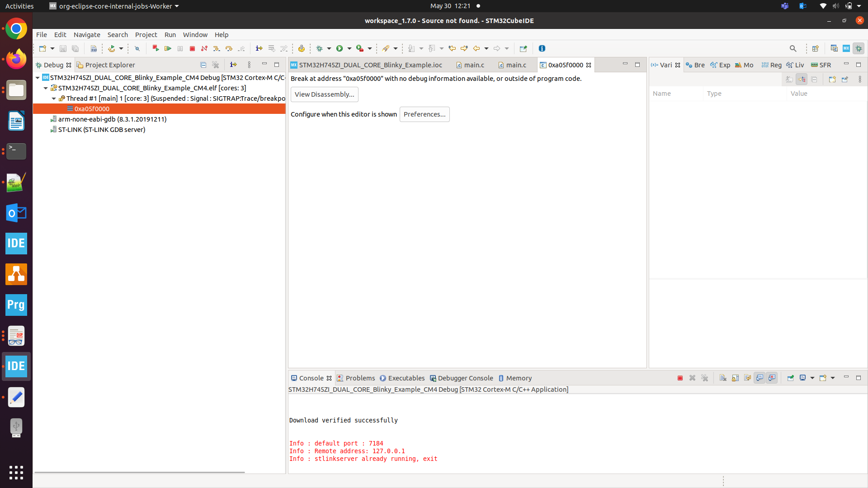Select ST-LINK GDB server tree entry
The image size is (868, 488).
coord(101,130)
